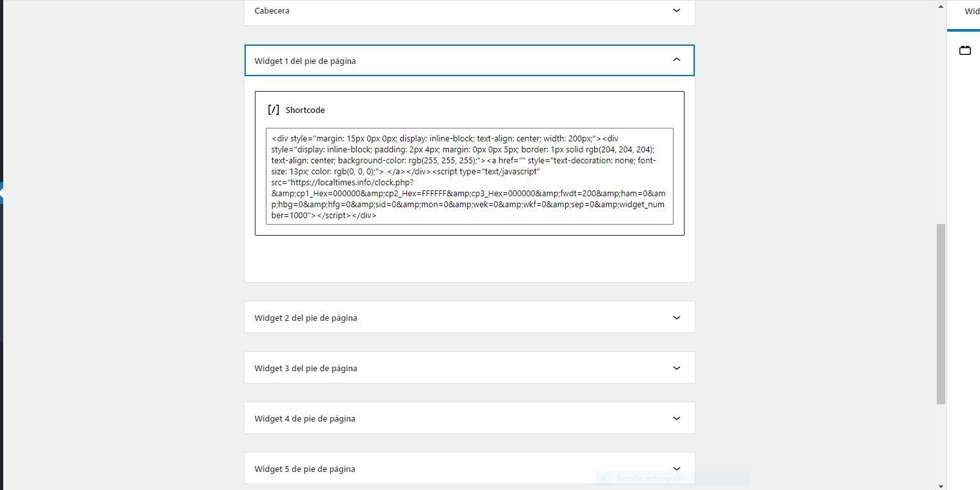Click the vertical scrollbar thumb
980x490 pixels.
[941, 314]
